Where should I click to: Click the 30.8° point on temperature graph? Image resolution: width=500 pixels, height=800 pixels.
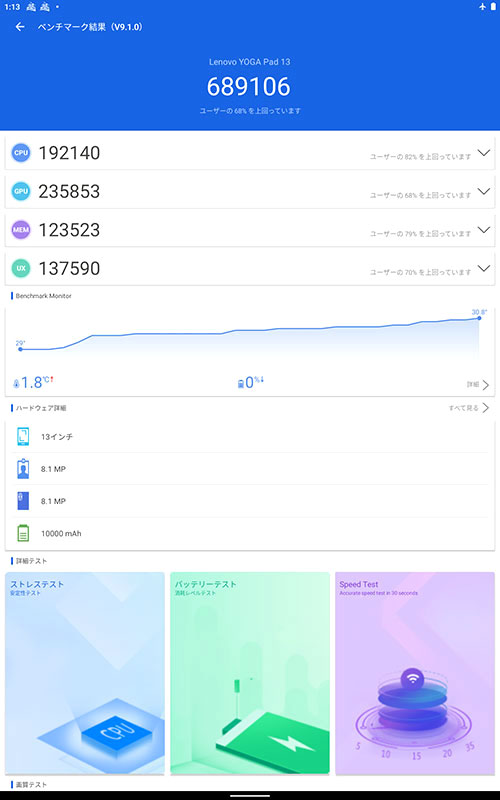point(479,318)
